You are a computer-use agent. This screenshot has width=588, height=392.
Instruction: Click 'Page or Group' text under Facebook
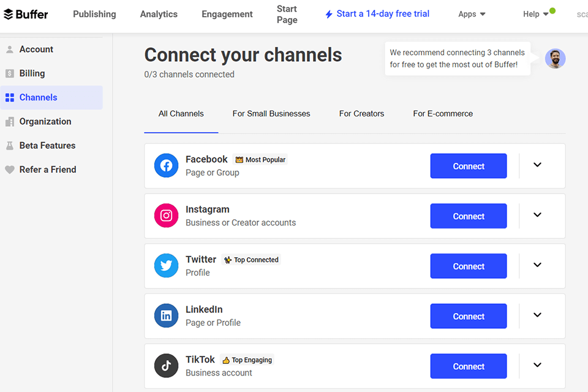(213, 173)
